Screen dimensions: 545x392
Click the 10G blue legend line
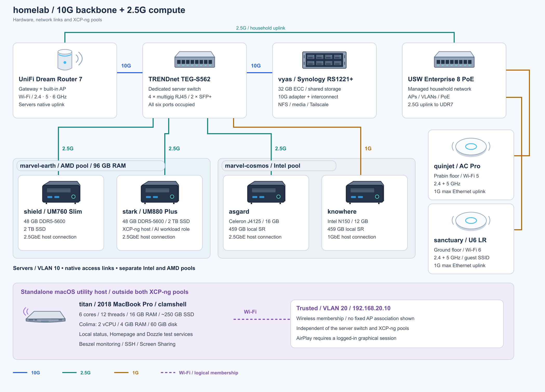[x=20, y=373]
